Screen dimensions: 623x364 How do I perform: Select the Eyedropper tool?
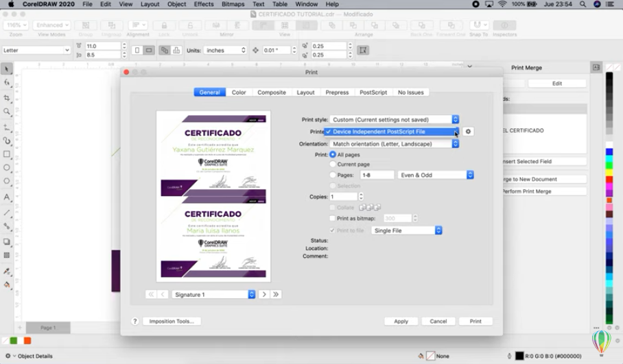pyautogui.click(x=7, y=271)
